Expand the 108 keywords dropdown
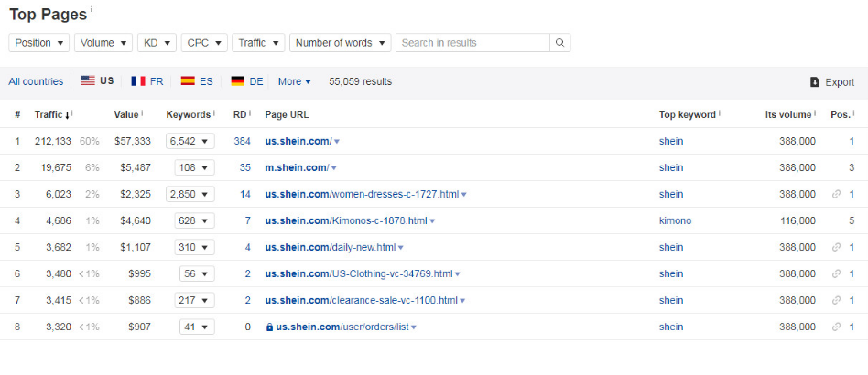 pyautogui.click(x=194, y=167)
